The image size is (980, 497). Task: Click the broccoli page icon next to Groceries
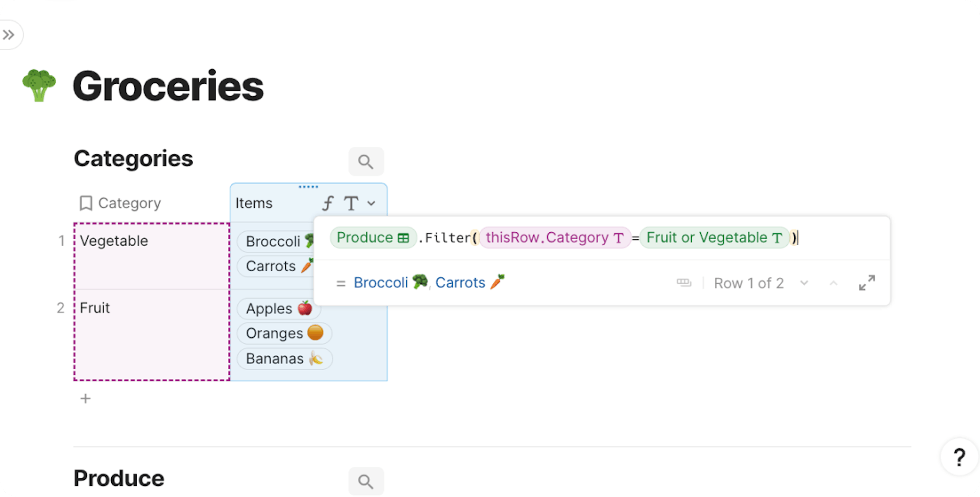coord(39,86)
